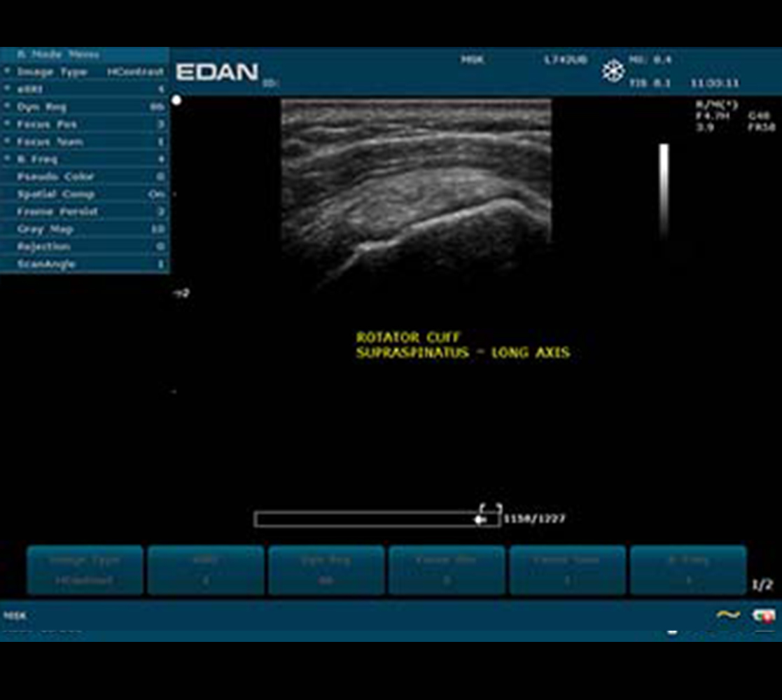Click the battery status icon
Screen dimensions: 782x700
tap(764, 616)
